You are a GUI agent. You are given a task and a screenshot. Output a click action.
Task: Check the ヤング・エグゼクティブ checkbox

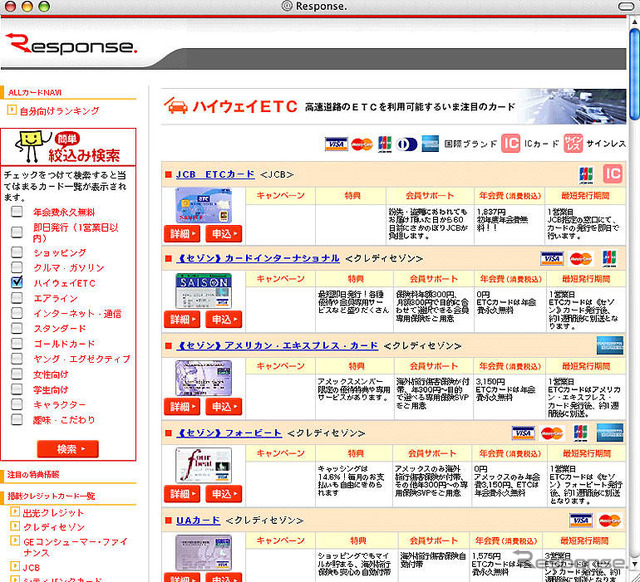(x=17, y=358)
